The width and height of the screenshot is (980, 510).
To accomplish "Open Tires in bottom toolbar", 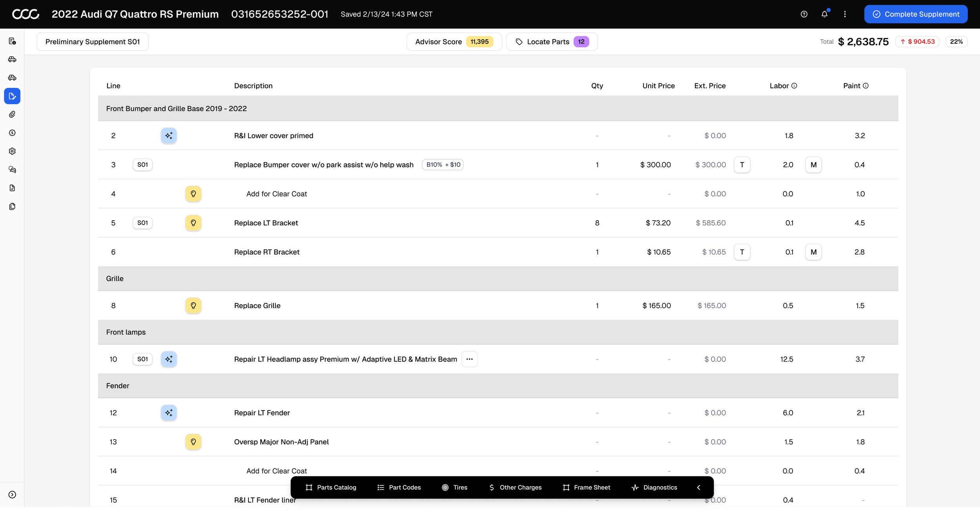I will [x=455, y=487].
